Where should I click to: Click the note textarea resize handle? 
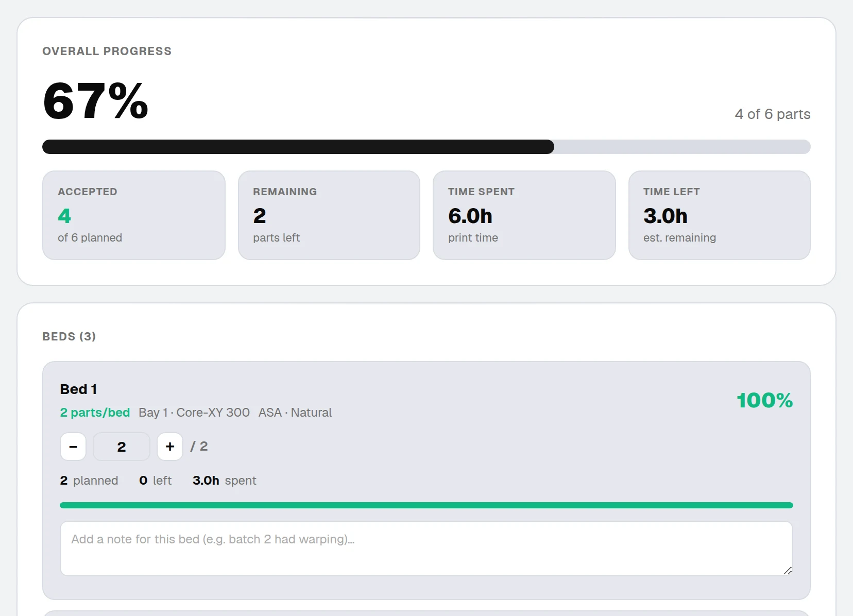[788, 570]
